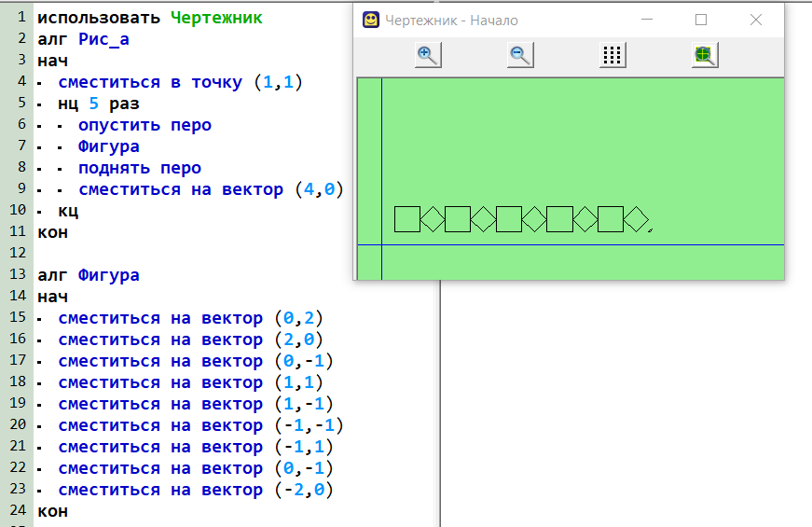Fit drawing to window with green magnifier
Viewport: 812px width, 527px height.
(704, 55)
